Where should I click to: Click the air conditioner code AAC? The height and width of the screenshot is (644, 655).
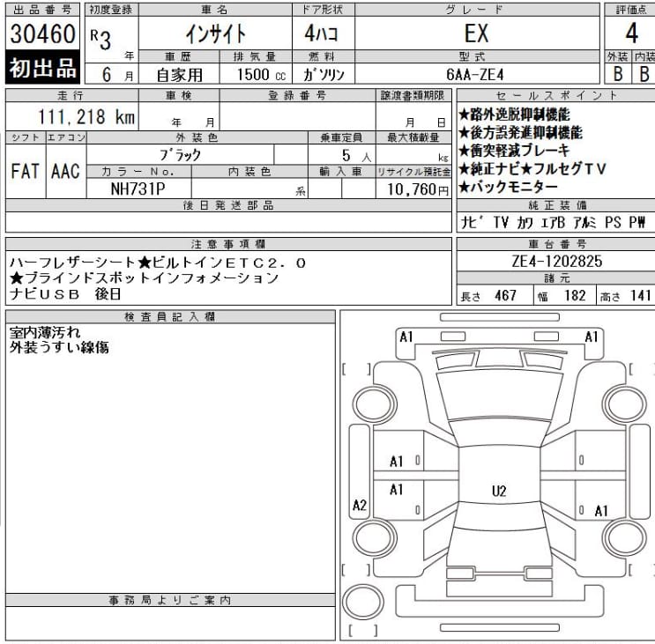(65, 172)
